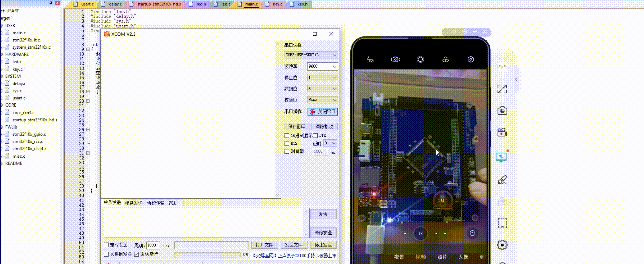This screenshot has width=644, height=264.
Task: Tap the round moving-picture icon in camera top bar
Action: pos(420,59)
